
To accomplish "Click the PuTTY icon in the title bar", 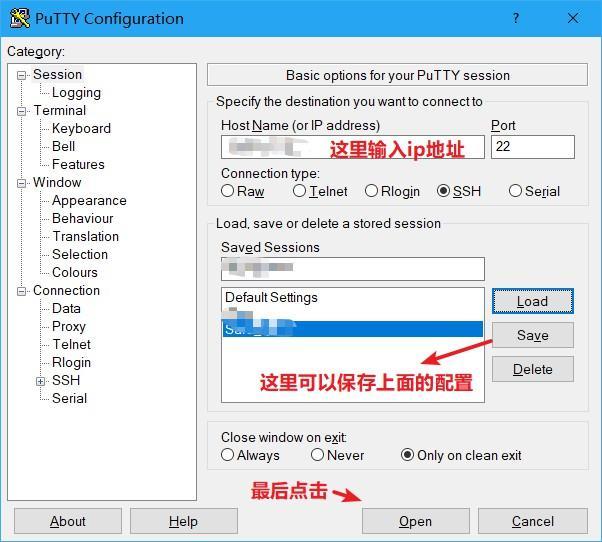I will pos(20,18).
